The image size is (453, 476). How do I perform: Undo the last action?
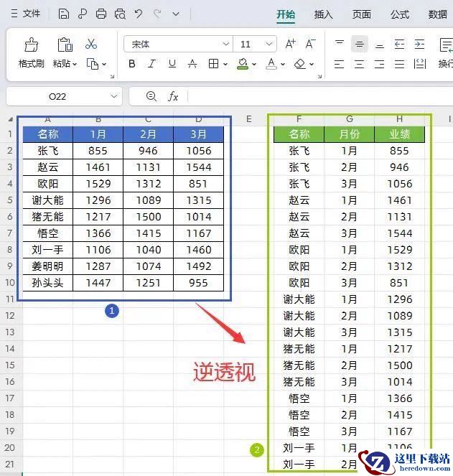[139, 14]
